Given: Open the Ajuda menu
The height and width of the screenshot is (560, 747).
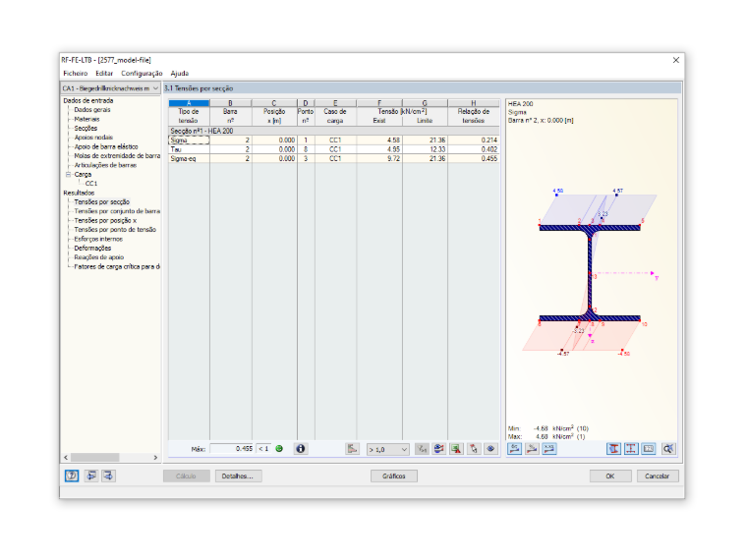Looking at the screenshot, I should (x=180, y=74).
